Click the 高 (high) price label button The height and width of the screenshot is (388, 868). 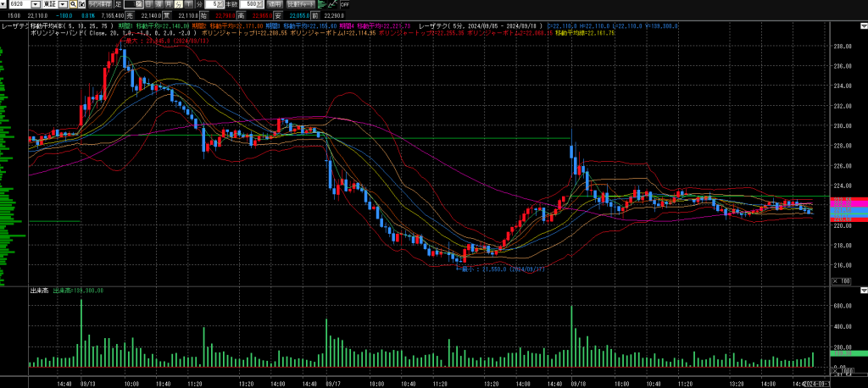coord(241,15)
